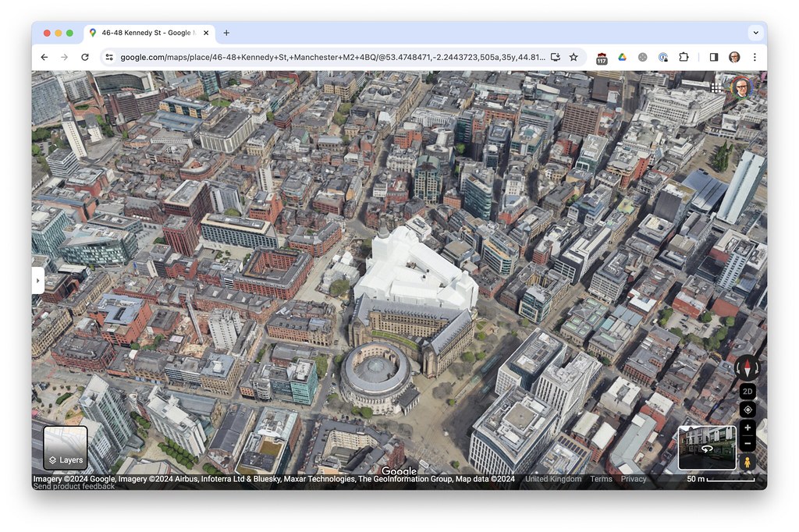Select the 46-48 Kennedy St tab
The height and width of the screenshot is (532, 799).
(x=144, y=33)
